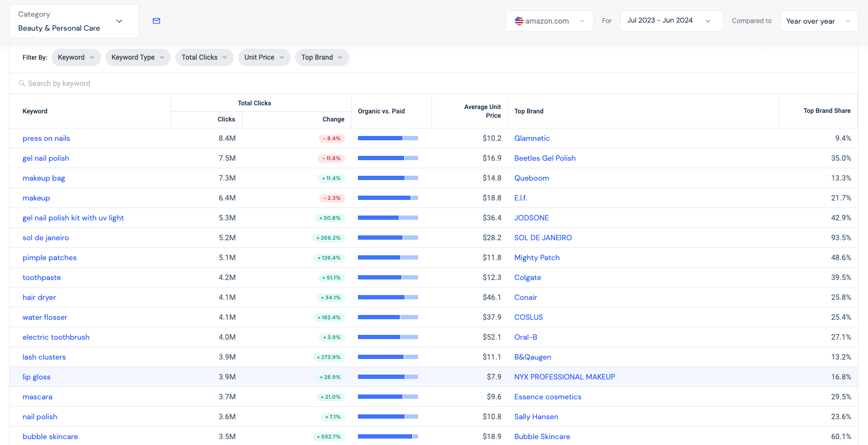Open the Oral-B brand link
This screenshot has width=868, height=445.
click(x=526, y=337)
